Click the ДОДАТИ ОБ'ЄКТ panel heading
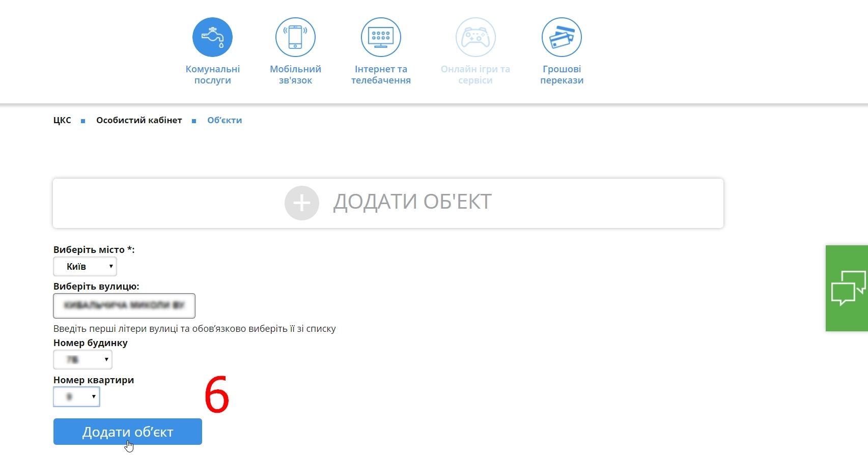 click(412, 202)
